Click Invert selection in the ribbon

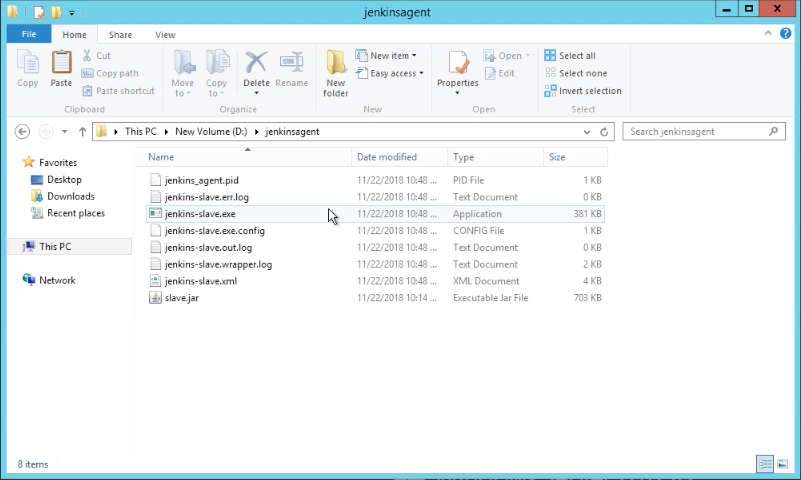tap(583, 90)
